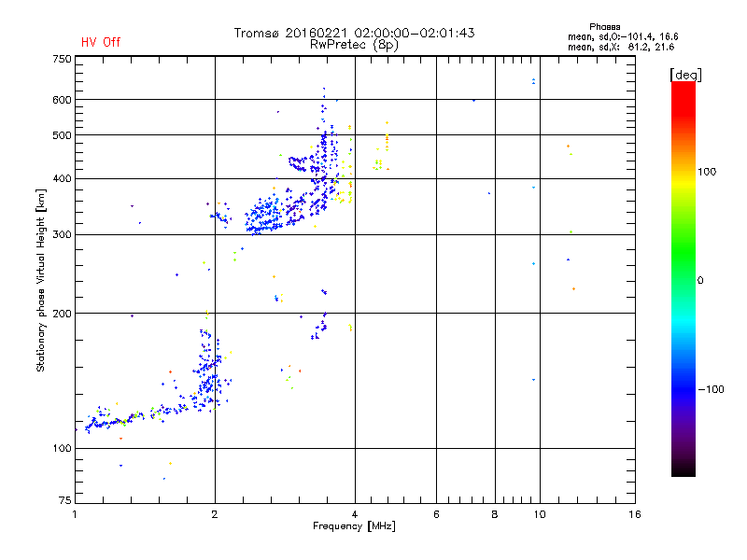Image resolution: width=747 pixels, height=560 pixels.
Task: Click the y-axis '300' tick label
Action: (62, 234)
